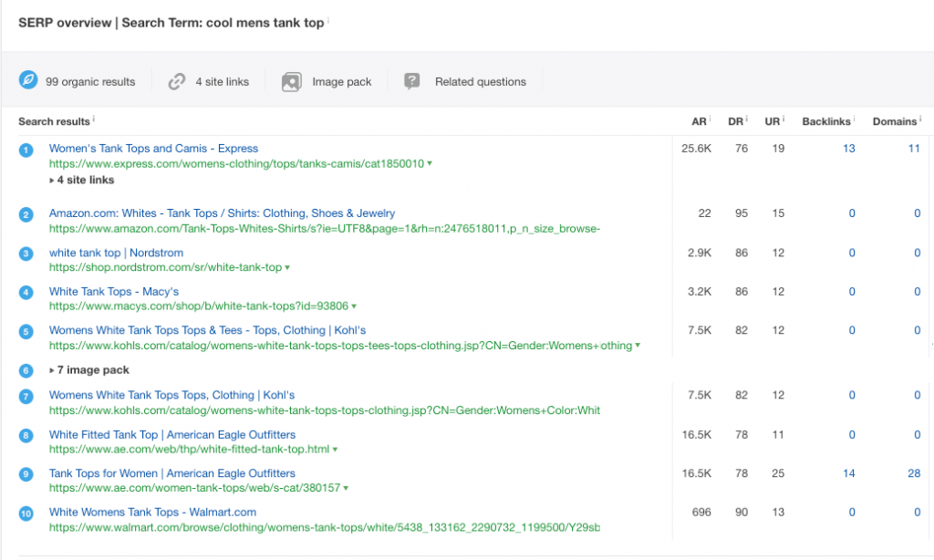
Task: Expand the 4 site links row
Action: pos(81,180)
